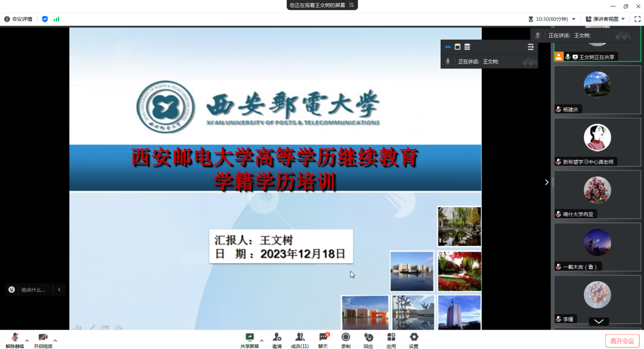Click the 邀请 invite icon

[x=277, y=340]
